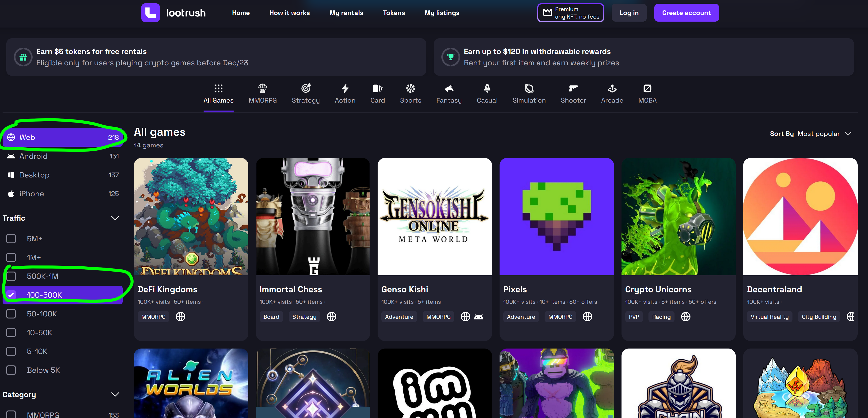The width and height of the screenshot is (868, 418).
Task: Open the Action lightning bolt category
Action: [x=345, y=88]
